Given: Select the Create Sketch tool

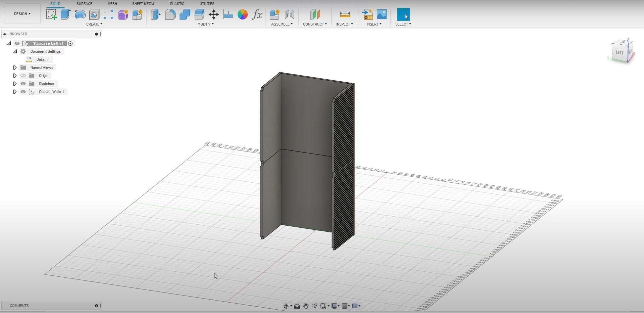Looking at the screenshot, I should click(51, 14).
